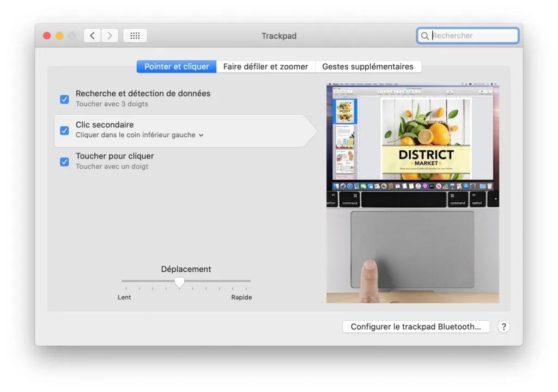Image resolution: width=558 pixels, height=392 pixels.
Task: Open the Show All preferences grid icon
Action: point(135,35)
